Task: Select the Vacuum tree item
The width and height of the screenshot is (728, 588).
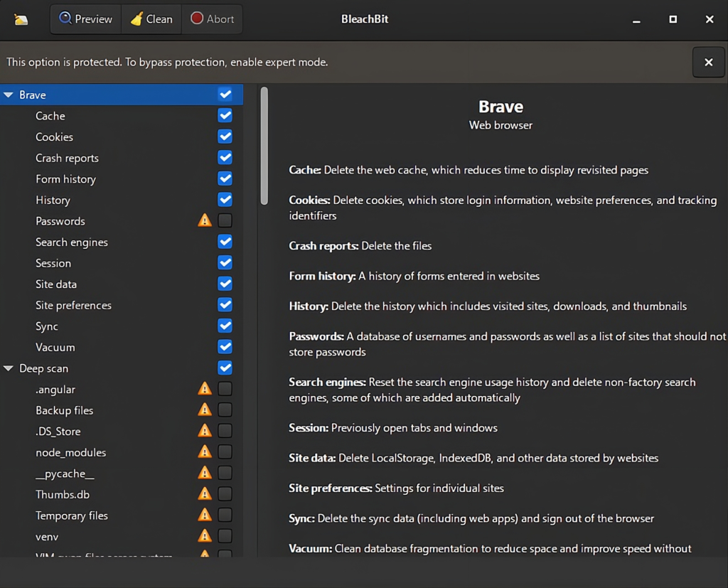Action: pos(122,348)
